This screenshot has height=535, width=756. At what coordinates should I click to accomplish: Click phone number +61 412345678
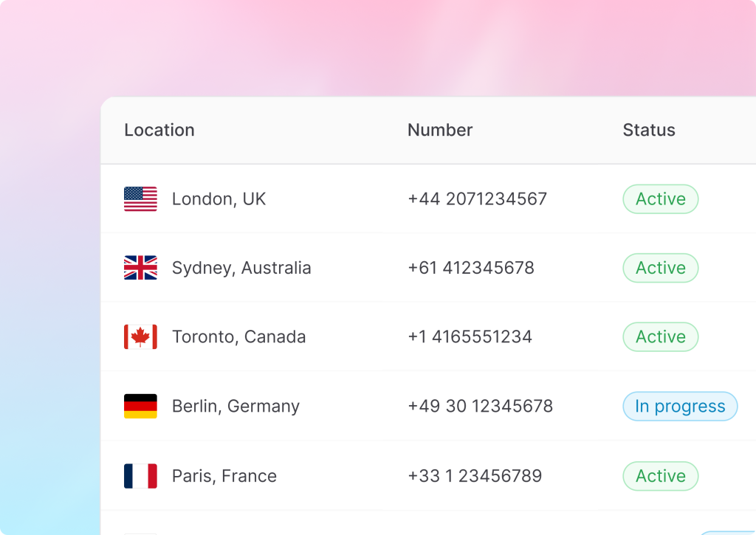(471, 268)
